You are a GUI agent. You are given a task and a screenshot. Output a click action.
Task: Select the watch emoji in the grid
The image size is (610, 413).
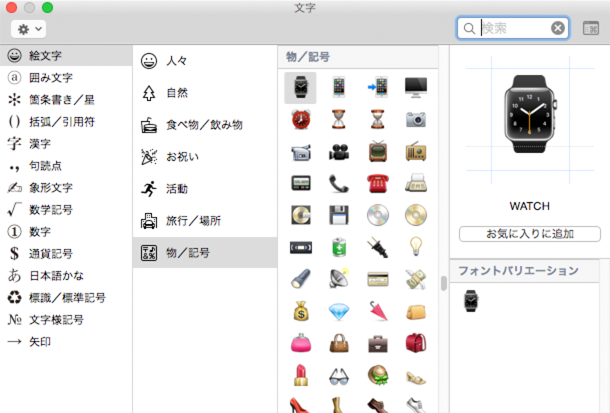point(300,88)
